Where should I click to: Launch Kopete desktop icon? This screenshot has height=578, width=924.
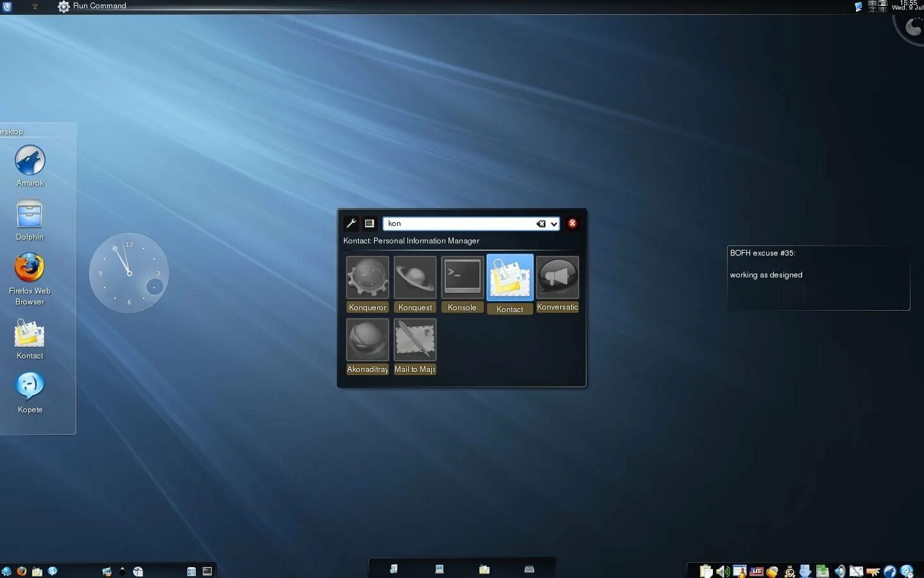point(30,393)
